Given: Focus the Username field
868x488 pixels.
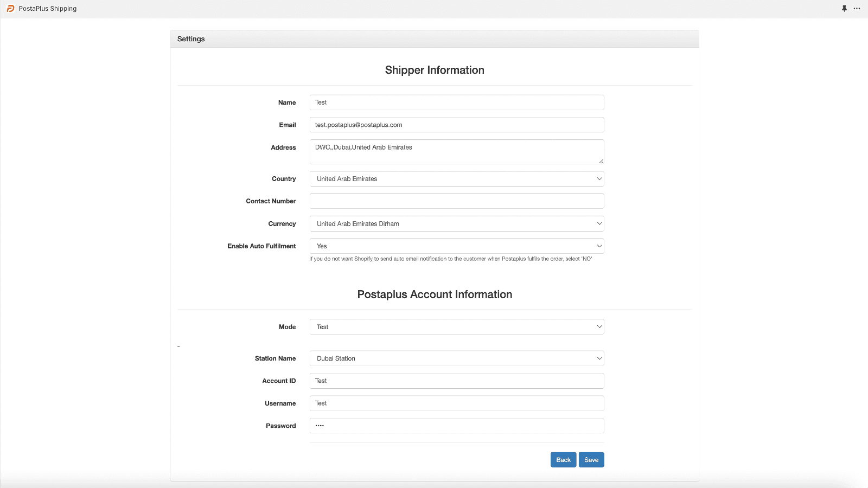Looking at the screenshot, I should point(456,403).
